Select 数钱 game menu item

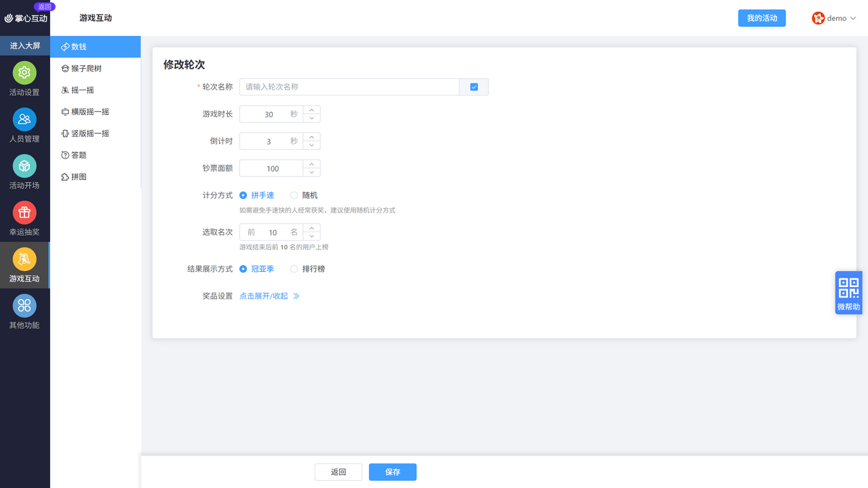click(95, 47)
